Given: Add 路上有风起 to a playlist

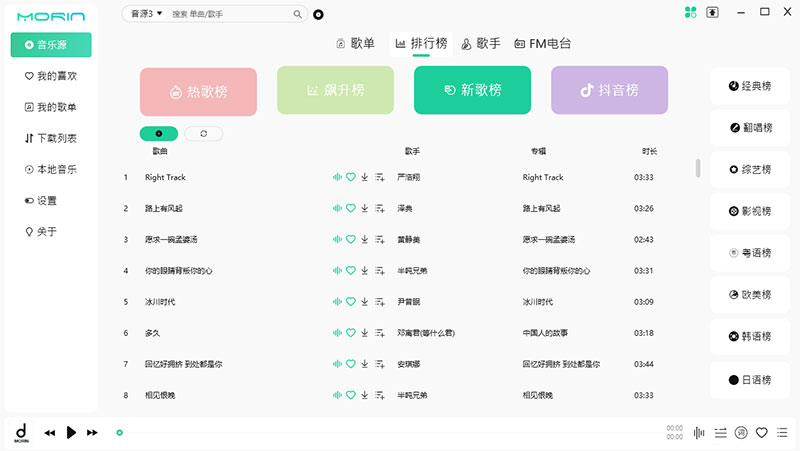Looking at the screenshot, I should [380, 209].
